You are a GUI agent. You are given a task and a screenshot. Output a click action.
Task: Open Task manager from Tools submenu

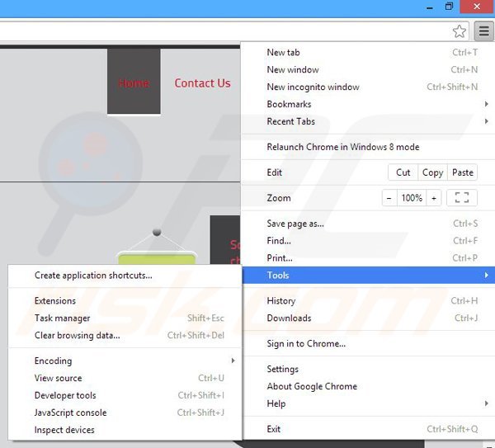tap(125, 318)
